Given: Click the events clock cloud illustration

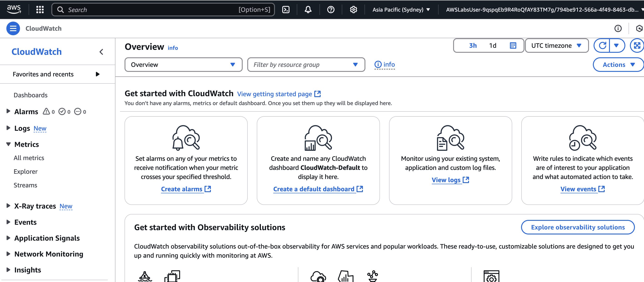Looking at the screenshot, I should (583, 138).
